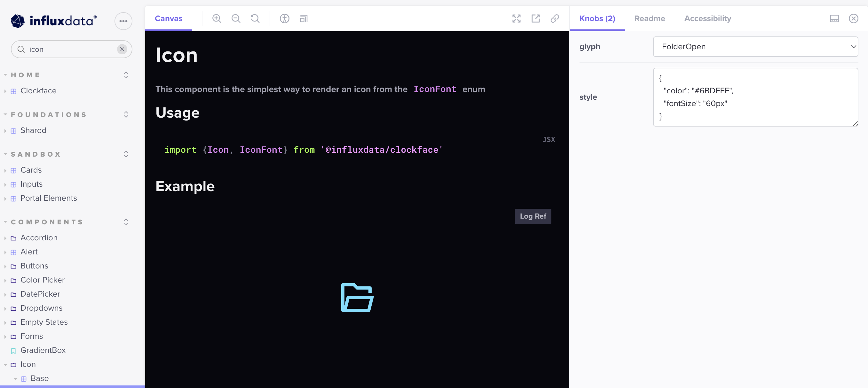Viewport: 868px width, 388px height.
Task: Edit the style knob JSON
Action: [755, 98]
